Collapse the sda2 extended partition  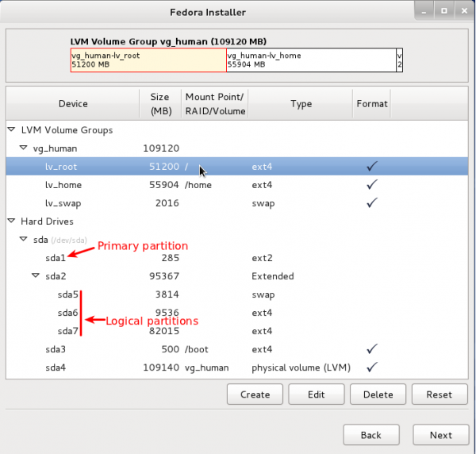point(36,275)
